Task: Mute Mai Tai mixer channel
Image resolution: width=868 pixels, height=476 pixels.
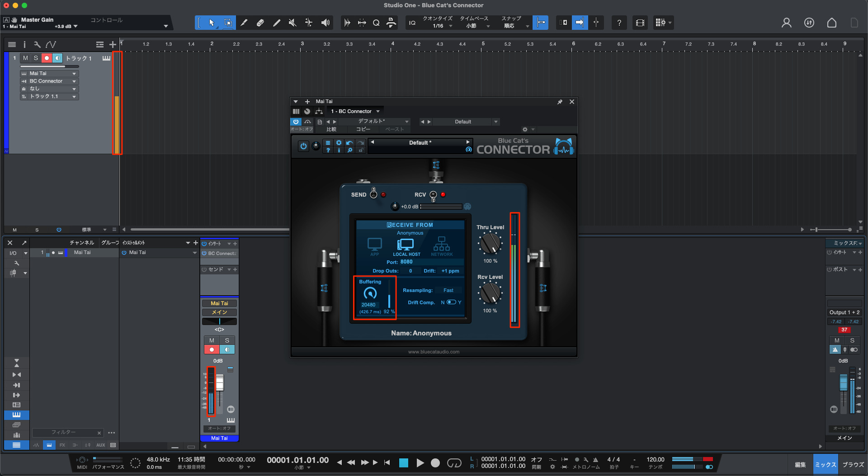Action: [x=212, y=340]
